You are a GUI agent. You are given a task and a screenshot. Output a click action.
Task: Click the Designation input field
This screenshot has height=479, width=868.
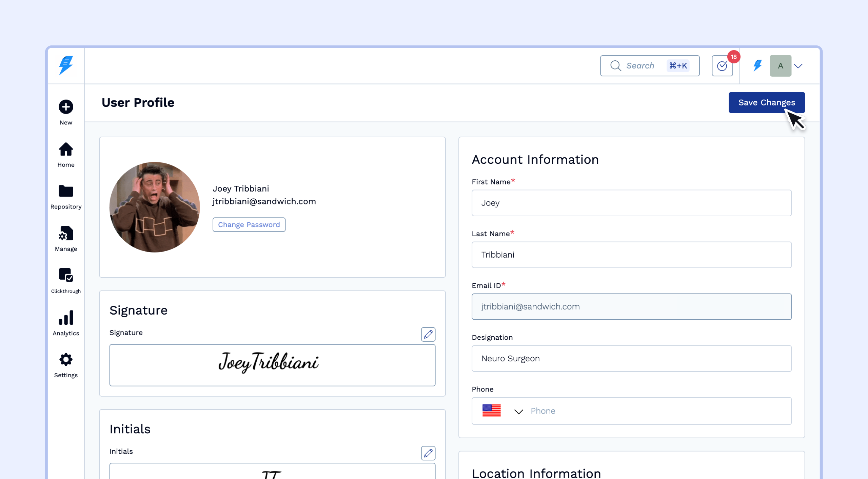click(631, 359)
